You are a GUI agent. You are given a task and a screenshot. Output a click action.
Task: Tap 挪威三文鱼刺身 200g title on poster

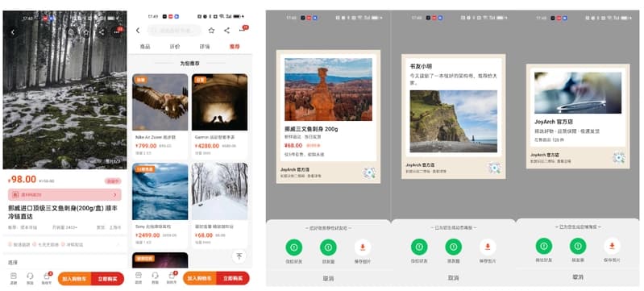311,129
